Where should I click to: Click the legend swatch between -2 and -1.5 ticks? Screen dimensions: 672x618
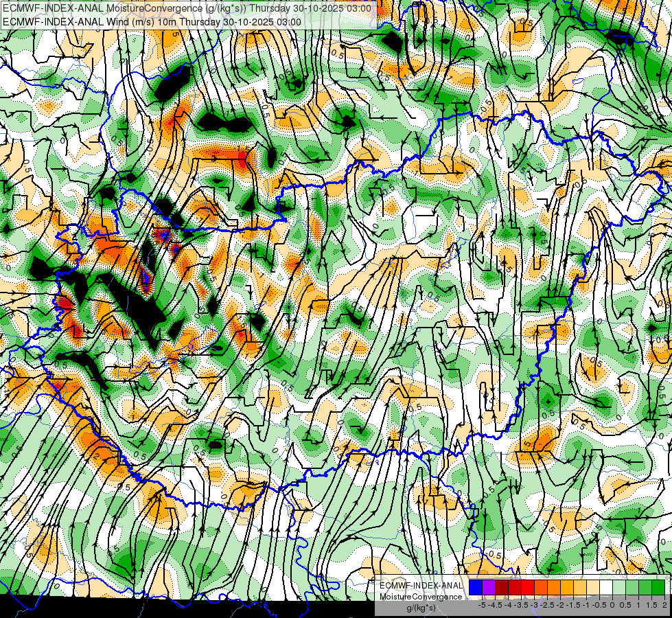567,587
